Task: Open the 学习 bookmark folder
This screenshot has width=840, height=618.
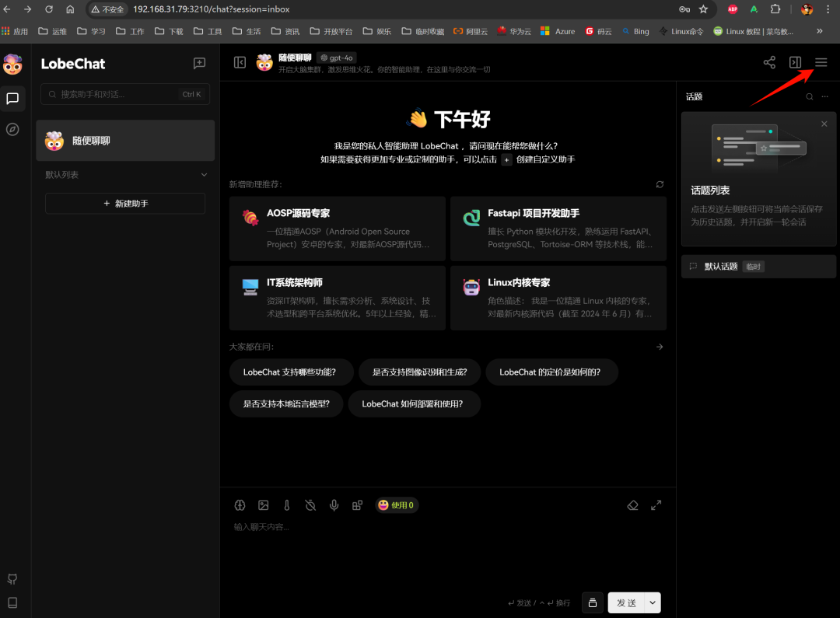Action: pos(91,32)
